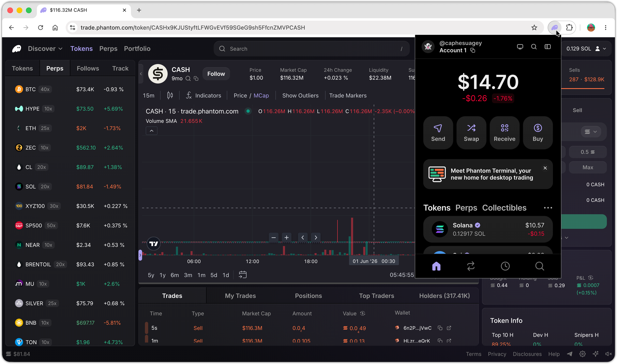The width and height of the screenshot is (617, 364).
Task: Go to the browser home page
Action: [x=55, y=28]
